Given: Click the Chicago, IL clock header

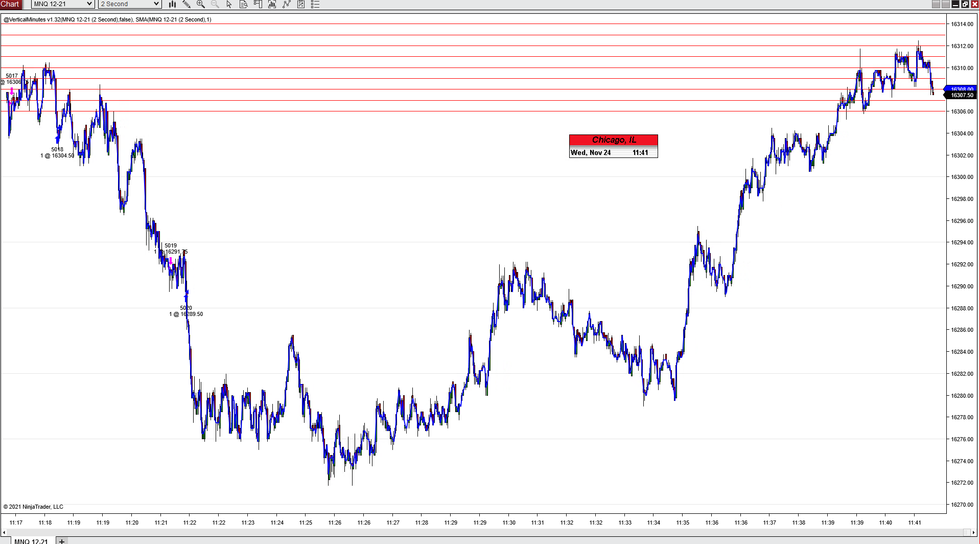Looking at the screenshot, I should [614, 140].
